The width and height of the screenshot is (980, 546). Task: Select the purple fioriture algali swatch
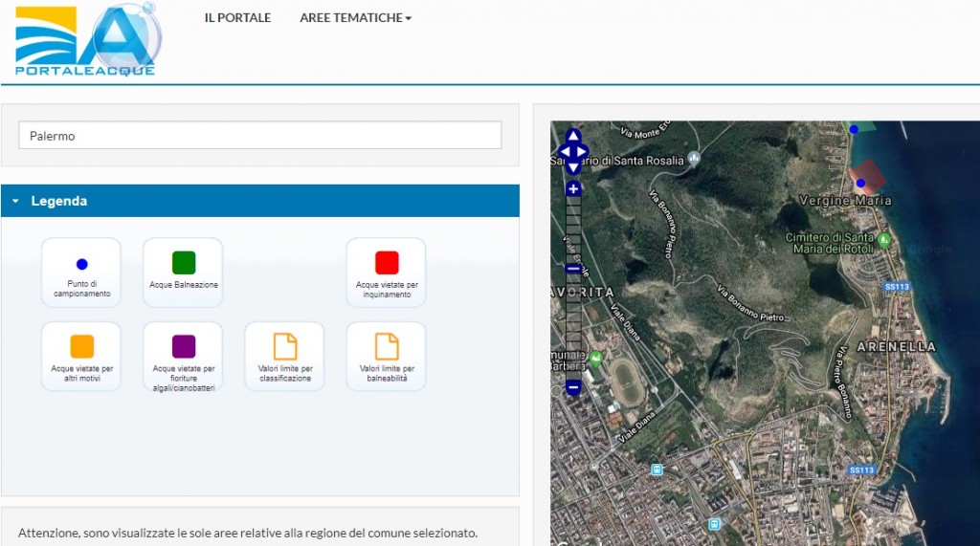(184, 346)
